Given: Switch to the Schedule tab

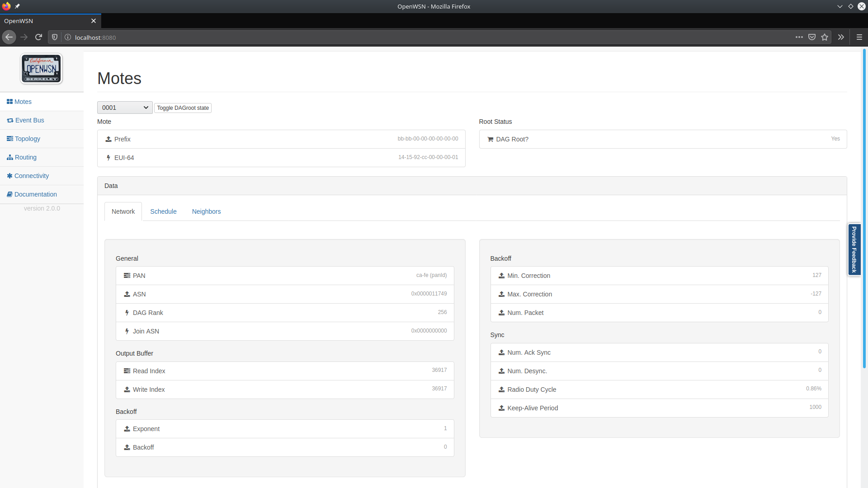Looking at the screenshot, I should (x=163, y=211).
